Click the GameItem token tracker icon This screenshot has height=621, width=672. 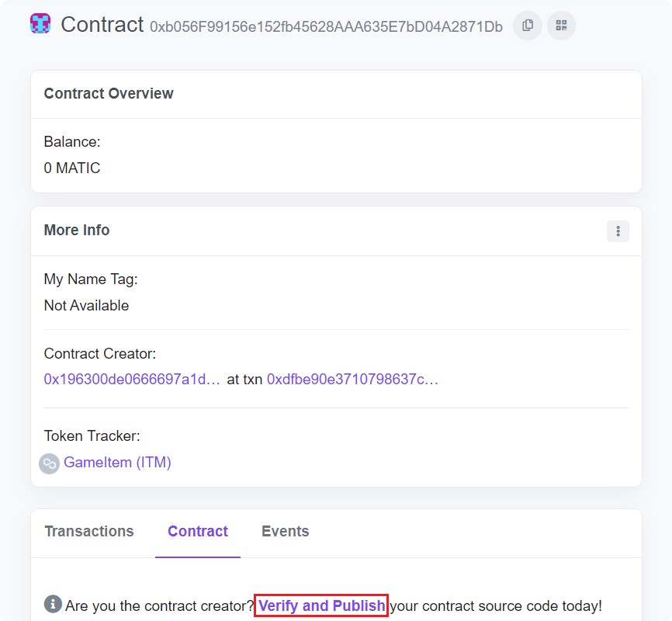click(x=50, y=463)
